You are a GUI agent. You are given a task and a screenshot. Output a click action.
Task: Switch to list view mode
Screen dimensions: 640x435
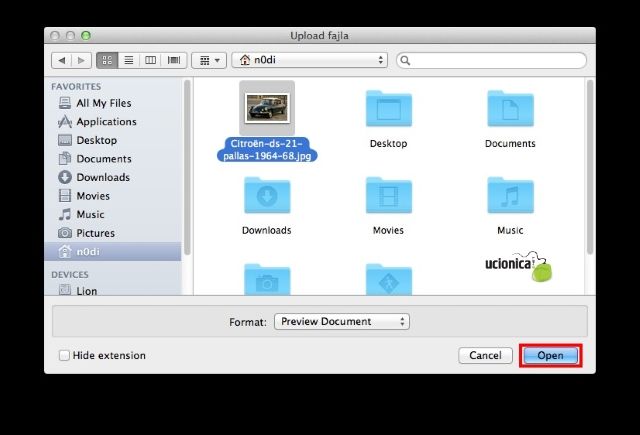coord(128,60)
